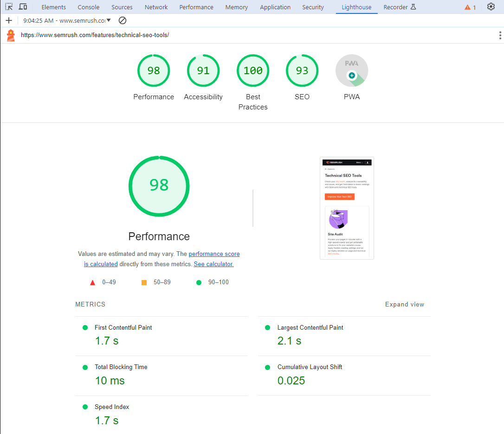Switch to the Console tab
This screenshot has width=504, height=434.
click(x=88, y=7)
